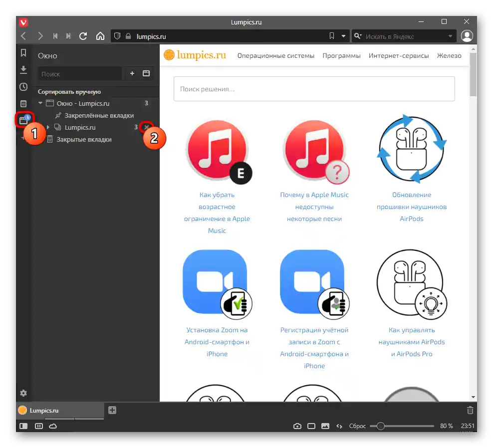Go back one page in history
Screen dimensions: 493x448
point(23,36)
